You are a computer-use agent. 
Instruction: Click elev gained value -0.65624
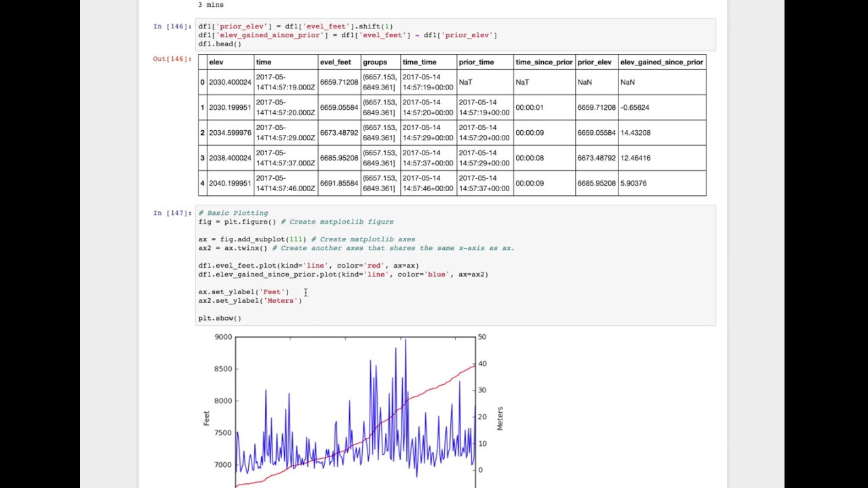[635, 107]
